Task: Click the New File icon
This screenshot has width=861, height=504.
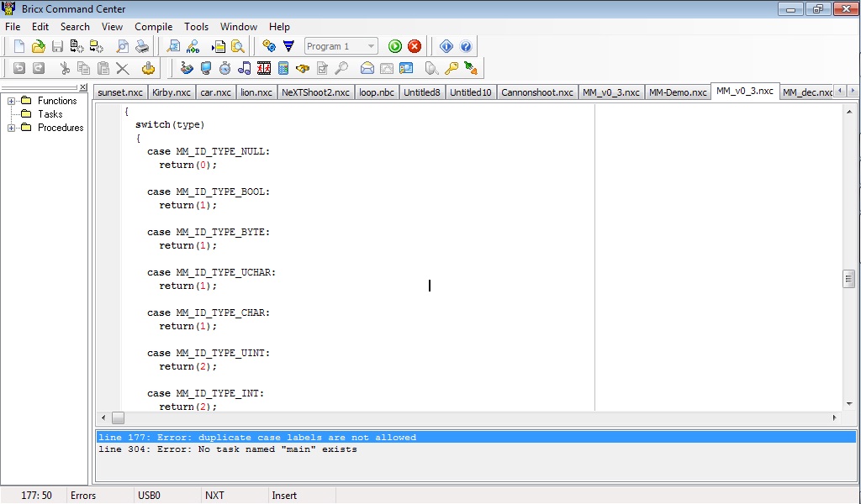Action: click(x=18, y=47)
